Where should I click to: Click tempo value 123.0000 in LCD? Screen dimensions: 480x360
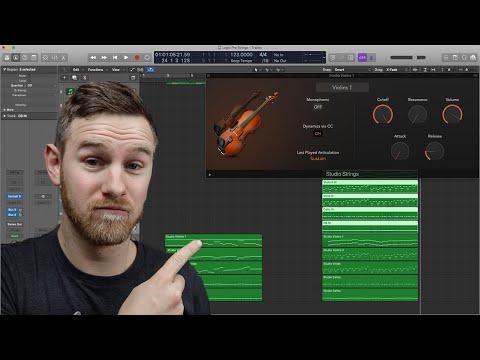pyautogui.click(x=242, y=55)
